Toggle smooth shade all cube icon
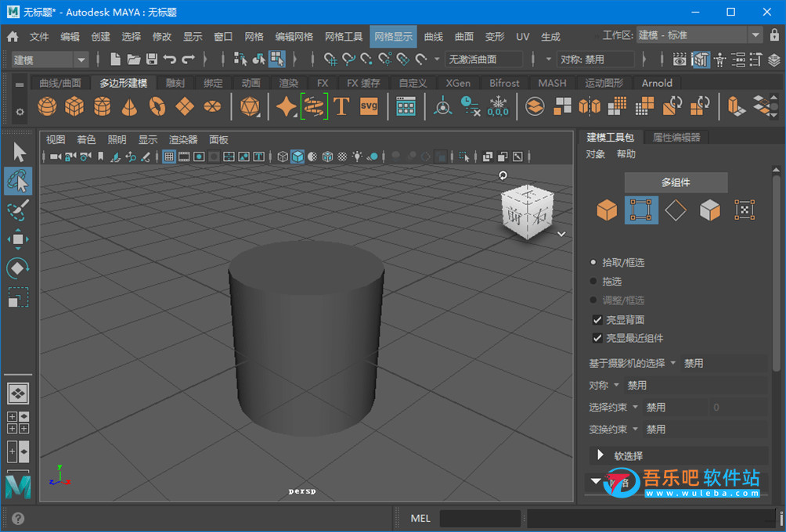The width and height of the screenshot is (786, 532). (297, 156)
